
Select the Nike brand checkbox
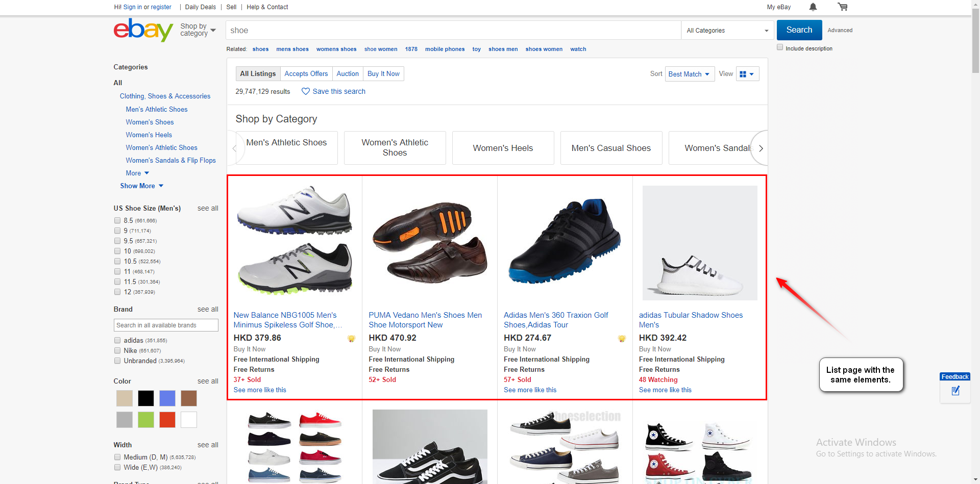(117, 350)
